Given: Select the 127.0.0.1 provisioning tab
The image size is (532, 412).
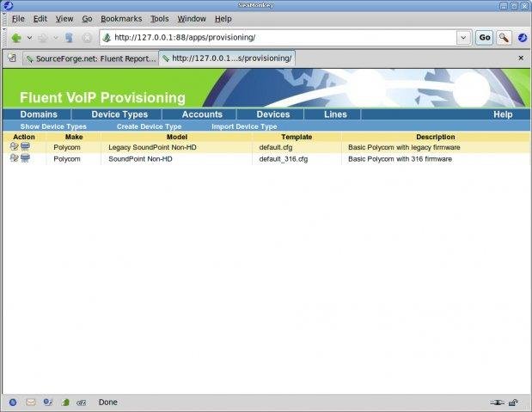Looking at the screenshot, I should 227,58.
